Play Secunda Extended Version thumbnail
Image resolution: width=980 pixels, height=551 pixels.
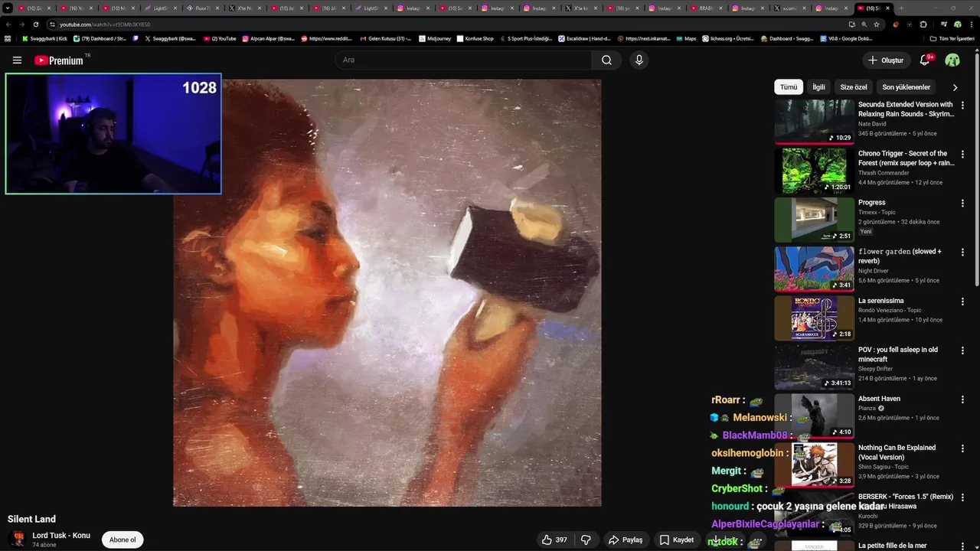click(x=814, y=122)
